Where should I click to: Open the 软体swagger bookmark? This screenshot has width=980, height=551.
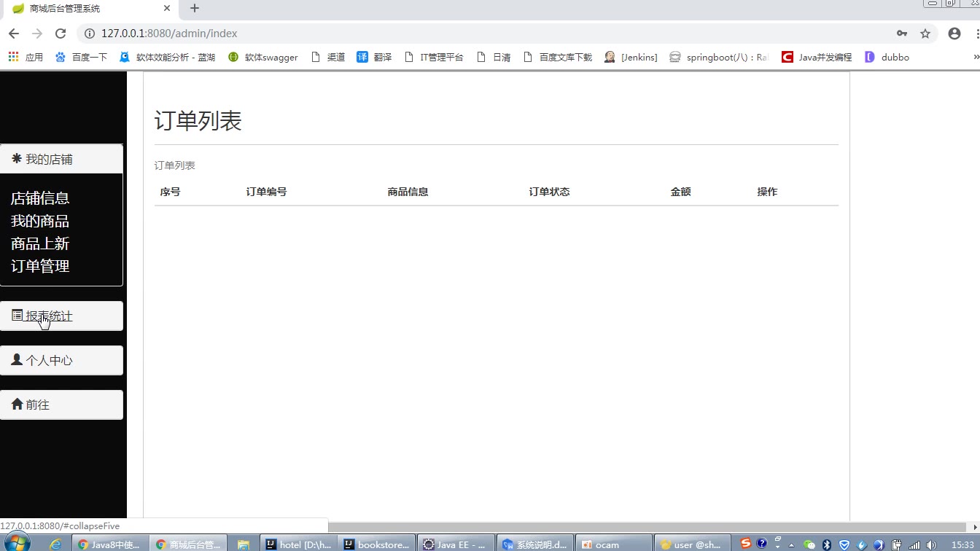click(263, 57)
